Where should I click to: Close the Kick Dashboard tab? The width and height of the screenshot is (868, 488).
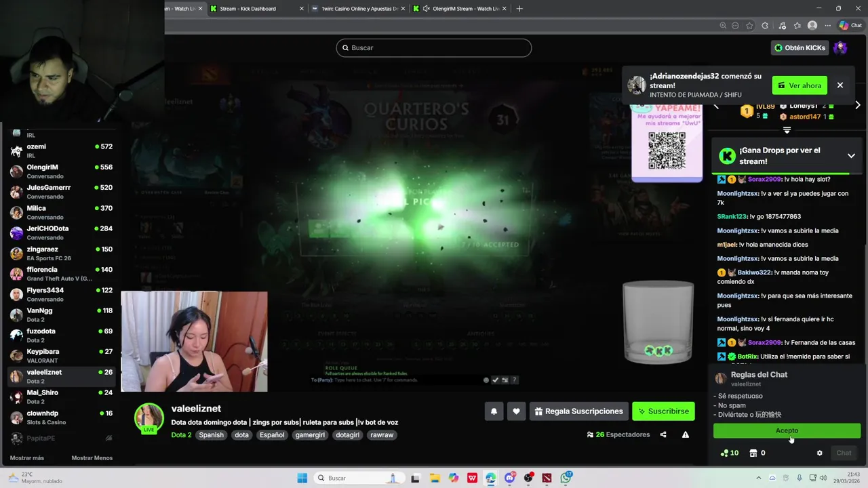pos(302,9)
